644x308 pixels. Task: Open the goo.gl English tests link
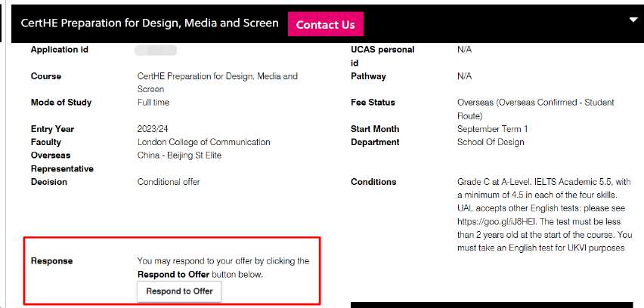pos(492,221)
